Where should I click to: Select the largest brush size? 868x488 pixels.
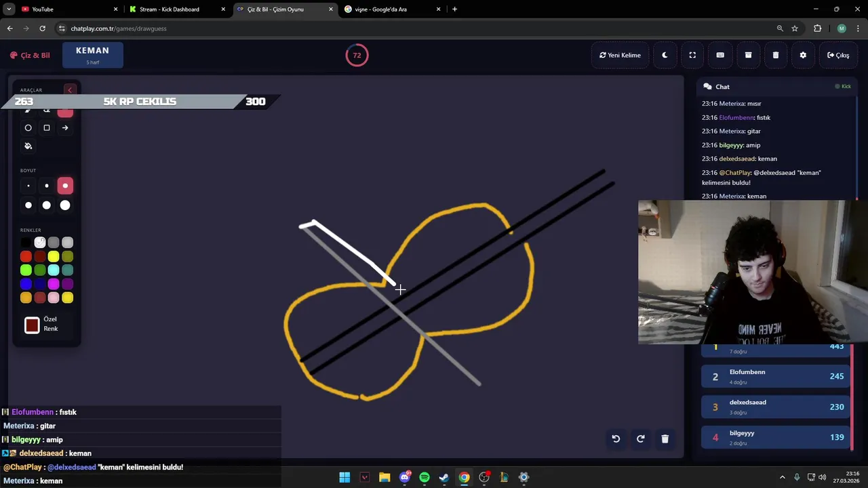[x=65, y=205]
